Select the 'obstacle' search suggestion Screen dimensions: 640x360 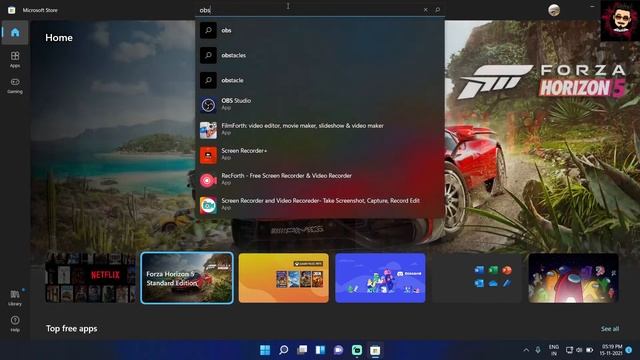320,80
